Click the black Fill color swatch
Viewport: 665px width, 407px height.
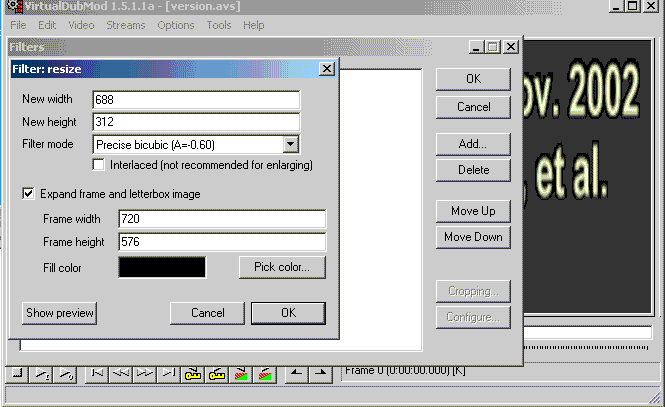point(162,267)
